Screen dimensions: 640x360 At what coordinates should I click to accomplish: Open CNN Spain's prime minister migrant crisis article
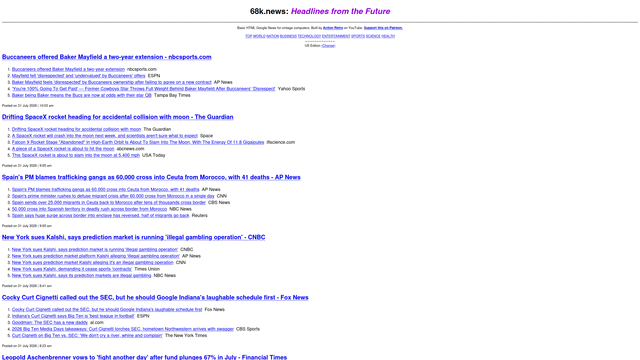click(113, 196)
